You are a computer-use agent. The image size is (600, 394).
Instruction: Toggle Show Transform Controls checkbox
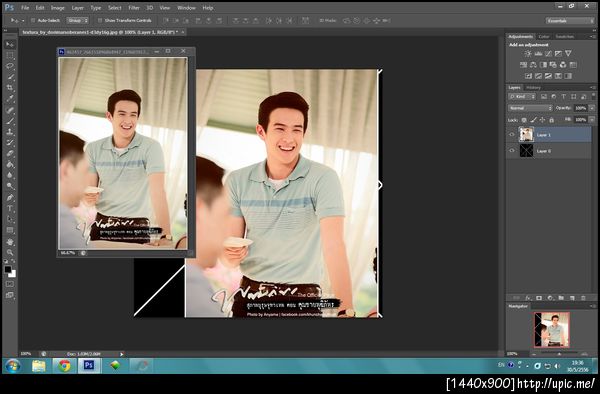100,20
